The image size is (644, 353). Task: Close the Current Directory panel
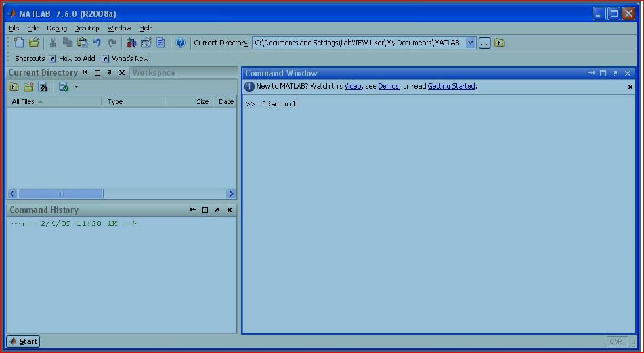[x=122, y=72]
